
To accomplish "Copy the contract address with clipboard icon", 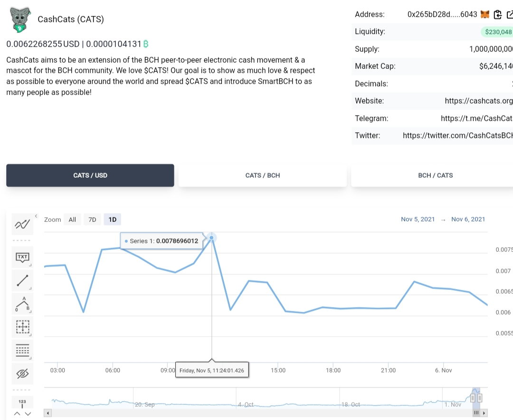I will tap(498, 14).
